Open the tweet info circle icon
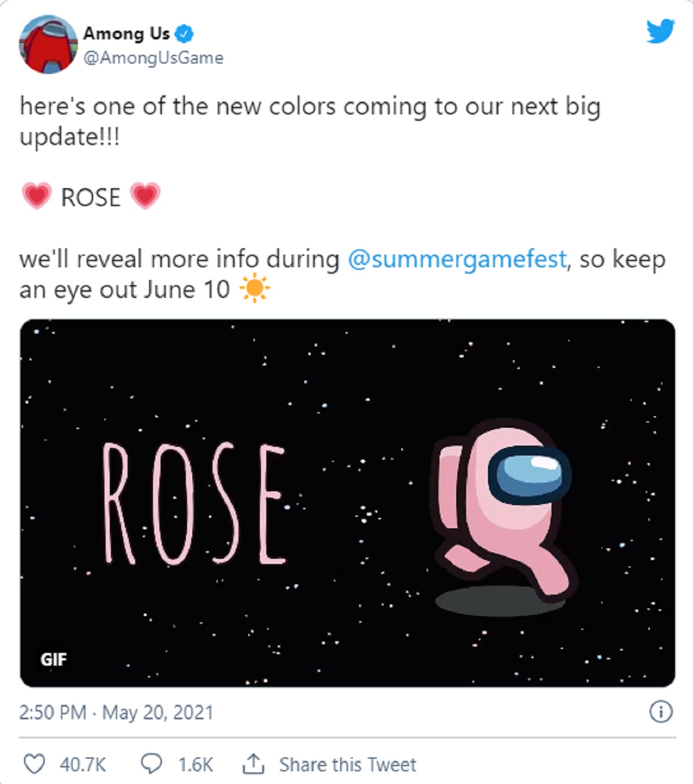This screenshot has height=784, width=693. 661,712
